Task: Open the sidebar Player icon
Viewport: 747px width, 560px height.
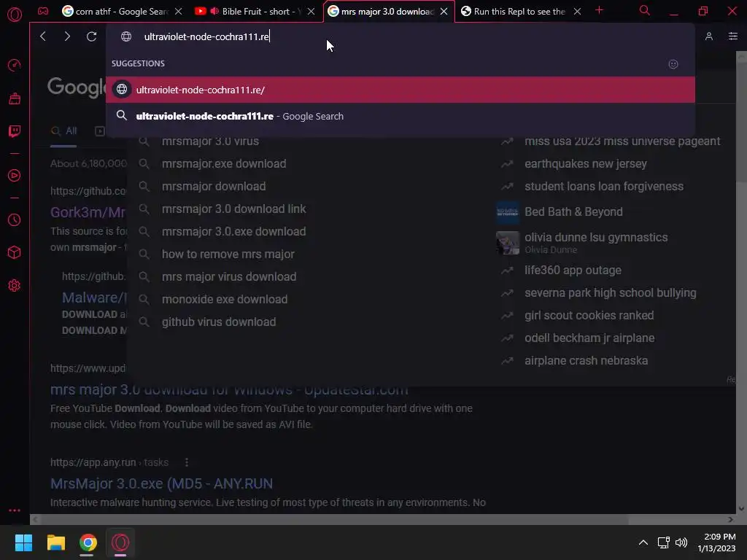Action: 15,175
